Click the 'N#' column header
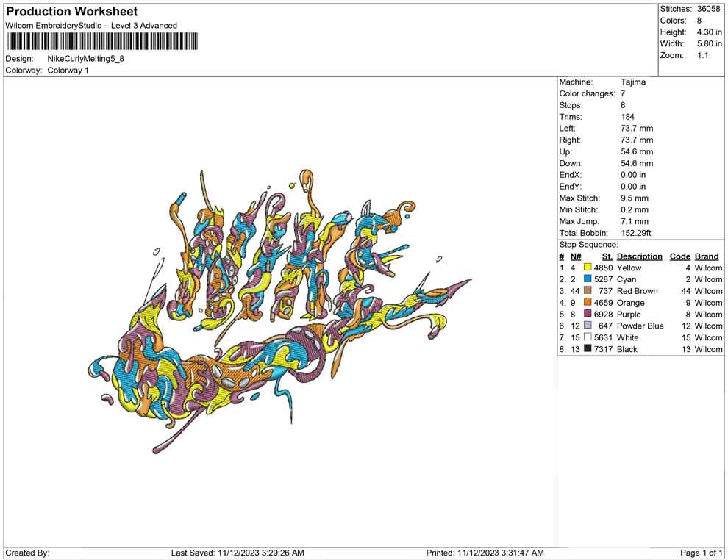Screen dimensions: 728x560 tap(576, 256)
